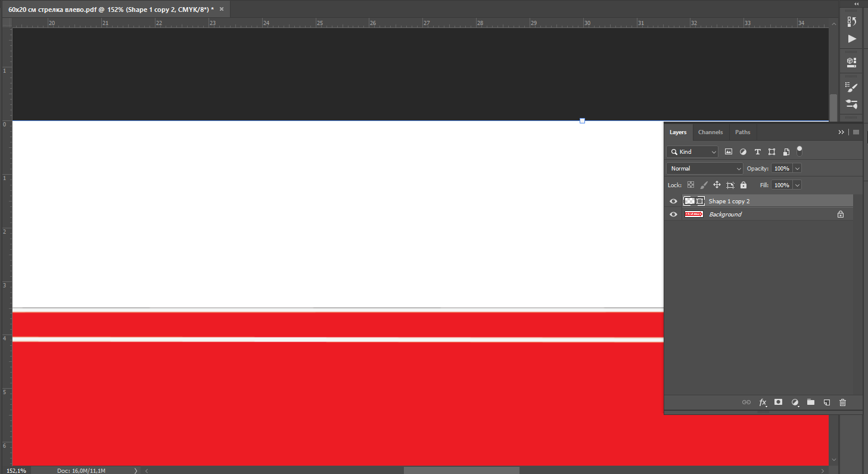This screenshot has height=474, width=868.
Task: Filter for pixel layers
Action: [x=729, y=152]
